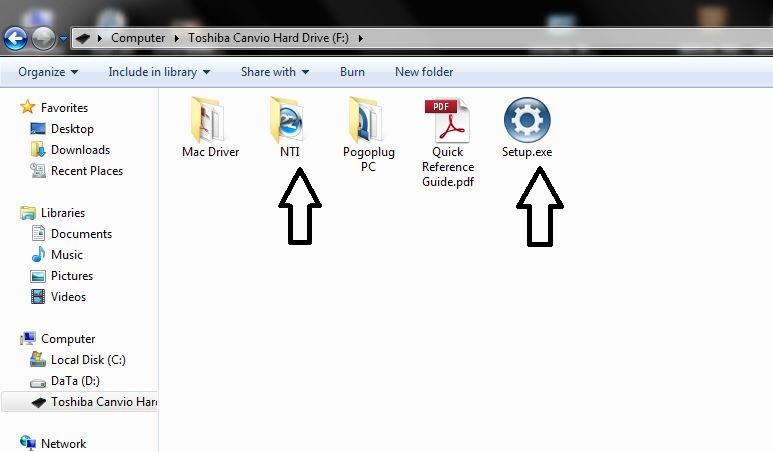773x452 pixels.
Task: Open the Quick Reference Guide PDF icon
Action: pos(448,120)
